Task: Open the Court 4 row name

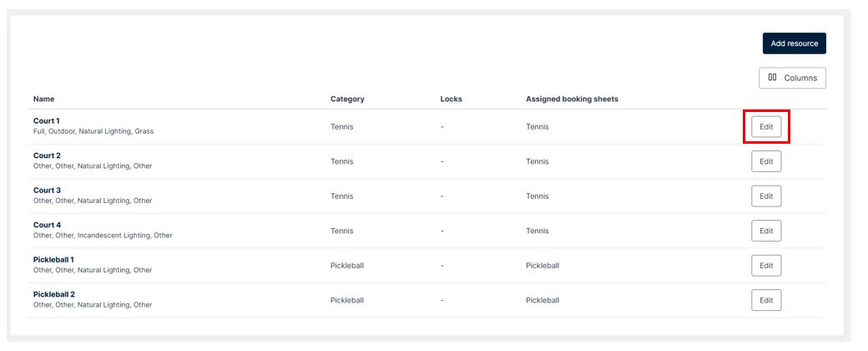Action: [47, 225]
